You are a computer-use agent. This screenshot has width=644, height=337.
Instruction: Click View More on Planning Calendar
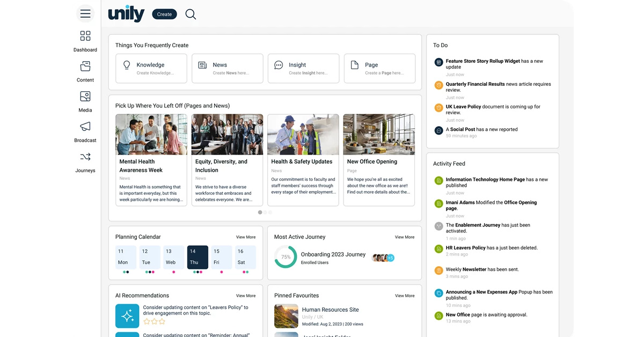[246, 237]
